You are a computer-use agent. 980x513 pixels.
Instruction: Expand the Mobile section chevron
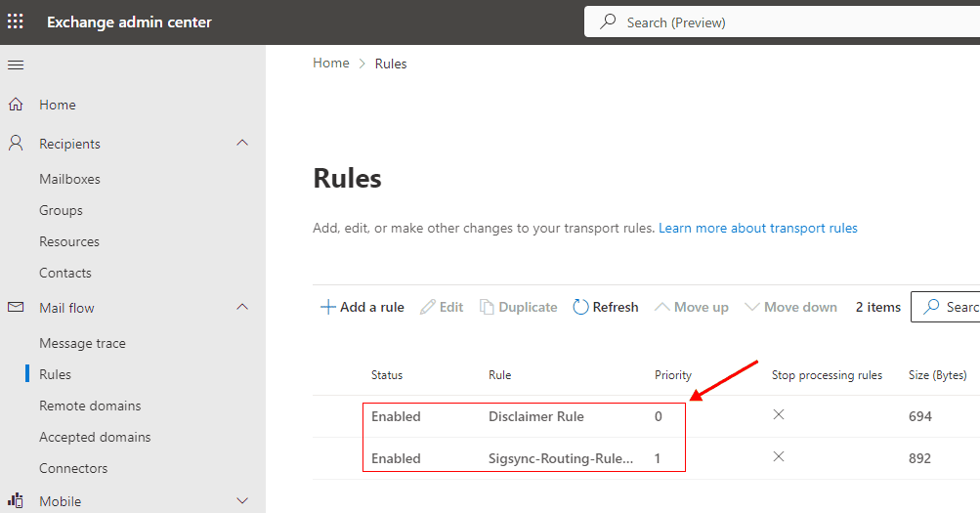click(x=243, y=501)
